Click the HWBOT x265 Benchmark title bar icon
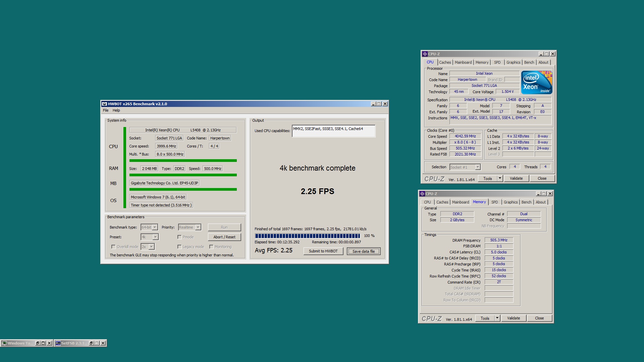The height and width of the screenshot is (362, 644). [x=104, y=104]
